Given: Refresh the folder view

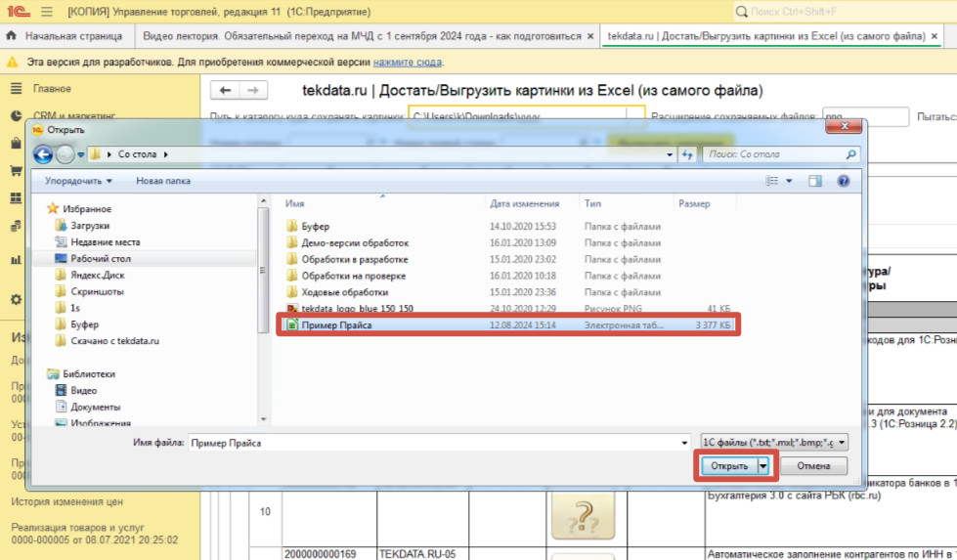Looking at the screenshot, I should click(x=688, y=155).
